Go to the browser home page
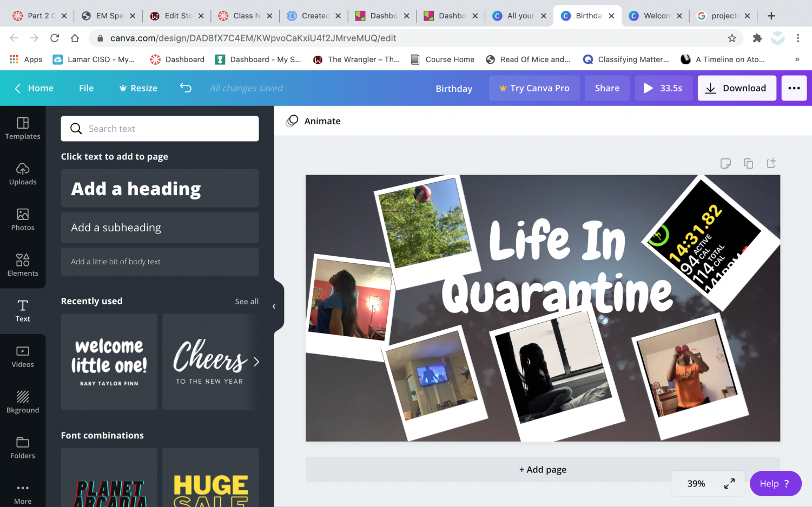The width and height of the screenshot is (812, 507). [x=75, y=38]
